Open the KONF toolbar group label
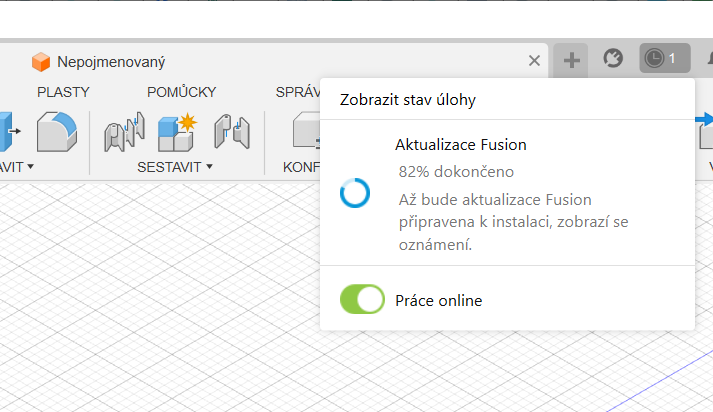 (301, 167)
